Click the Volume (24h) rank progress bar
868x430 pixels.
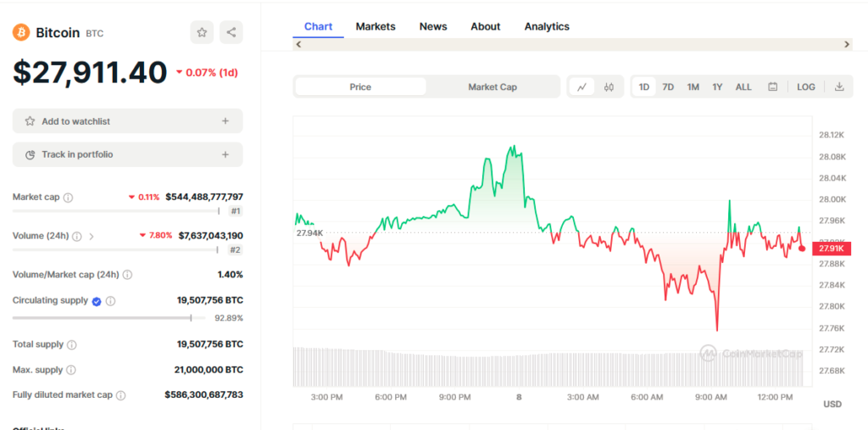click(115, 250)
